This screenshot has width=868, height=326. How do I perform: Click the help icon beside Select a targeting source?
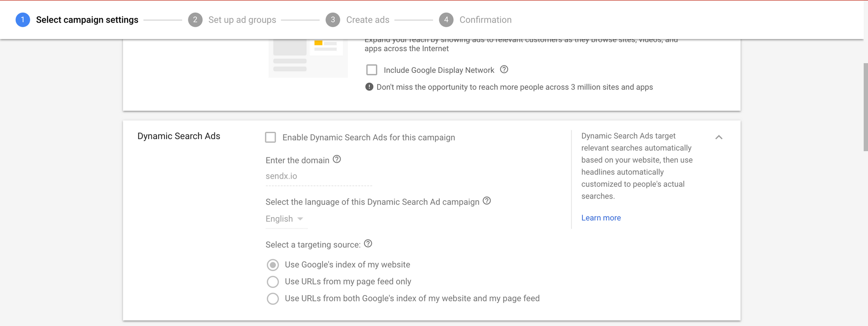tap(368, 244)
